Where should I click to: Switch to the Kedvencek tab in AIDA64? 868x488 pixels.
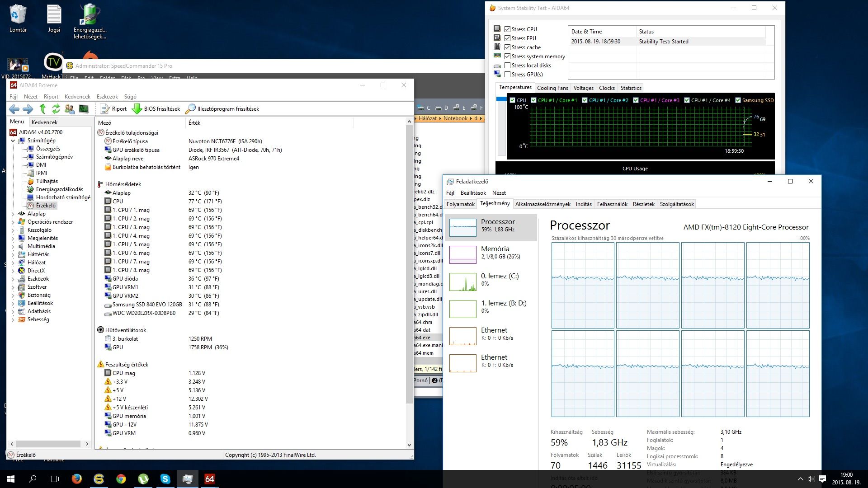(44, 122)
